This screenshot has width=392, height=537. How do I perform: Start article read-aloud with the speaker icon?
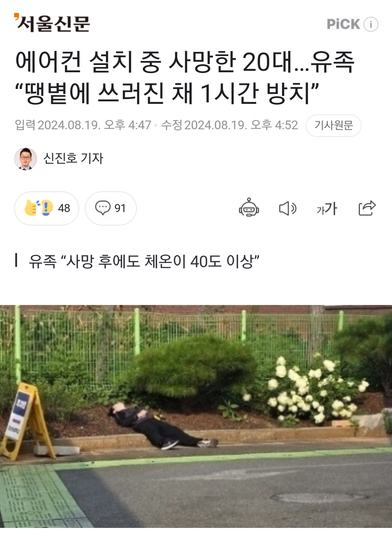click(288, 208)
